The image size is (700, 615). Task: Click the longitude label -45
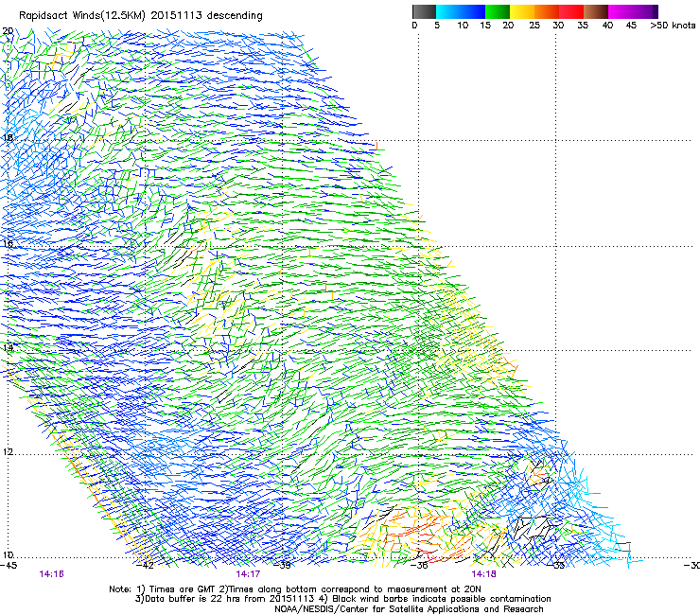pos(9,566)
